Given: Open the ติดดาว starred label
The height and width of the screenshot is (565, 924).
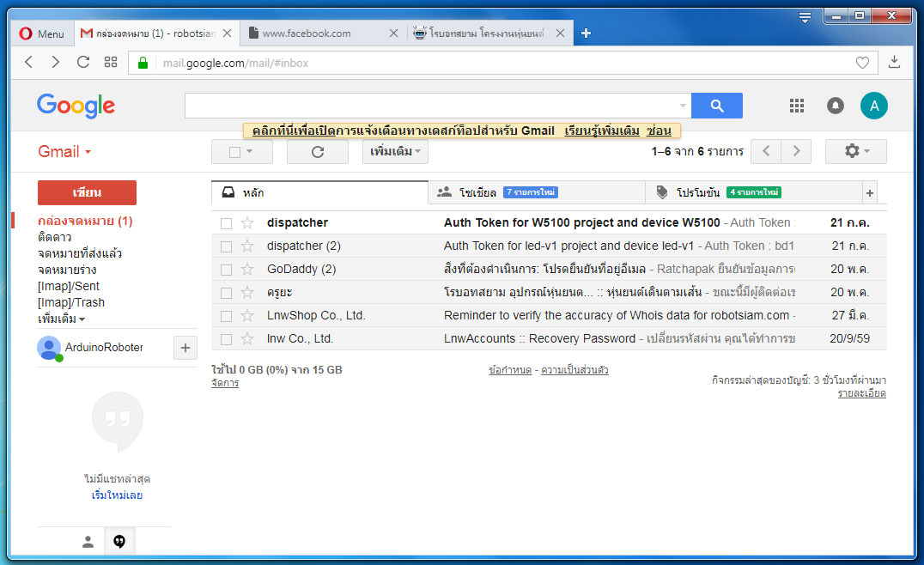Looking at the screenshot, I should [55, 238].
